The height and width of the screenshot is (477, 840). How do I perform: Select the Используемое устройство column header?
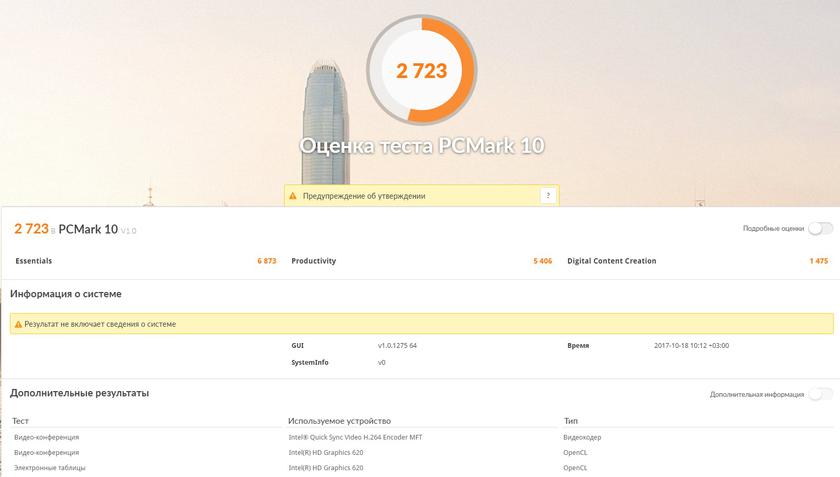pos(339,421)
